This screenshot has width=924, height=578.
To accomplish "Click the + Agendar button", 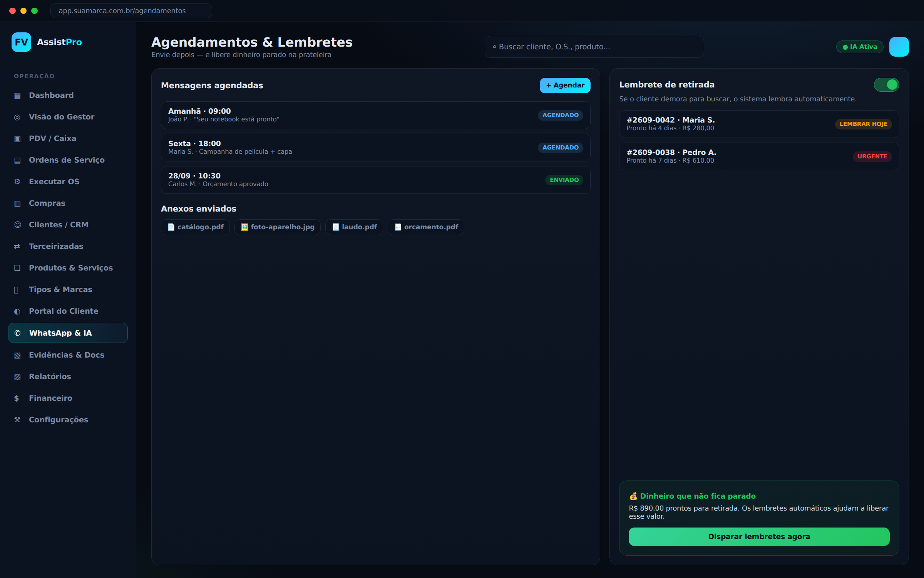I will point(565,85).
